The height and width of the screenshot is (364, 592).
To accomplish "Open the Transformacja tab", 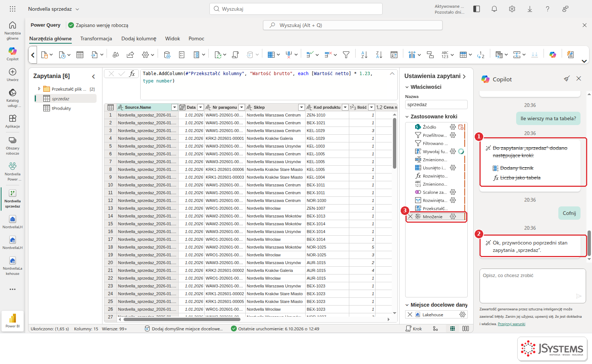I will tap(96, 38).
